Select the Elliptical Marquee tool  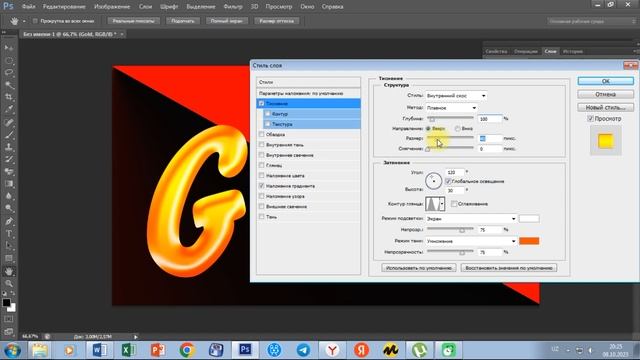9,61
